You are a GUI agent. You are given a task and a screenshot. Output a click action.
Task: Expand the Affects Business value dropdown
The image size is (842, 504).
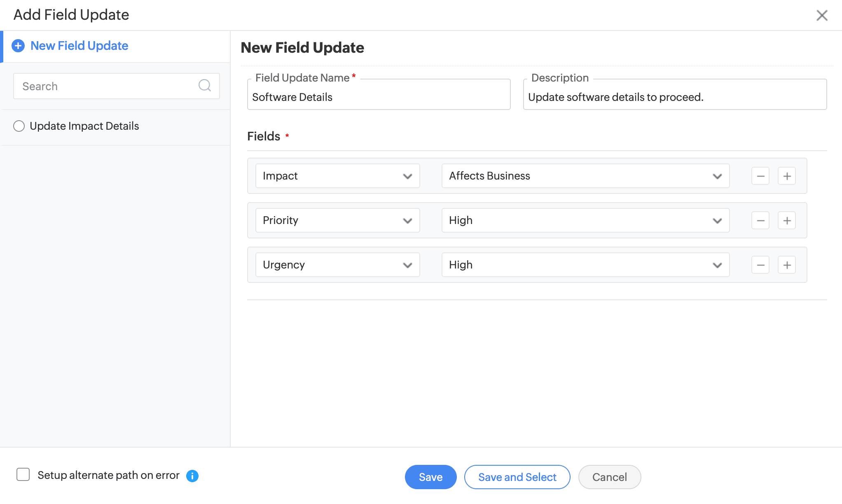coord(585,176)
